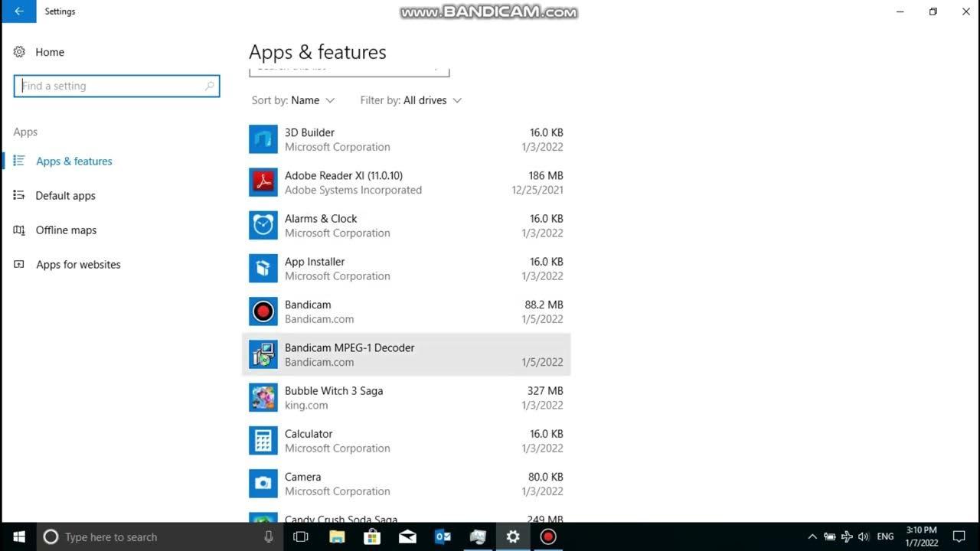Click the Bandicam MPEG-1 Decoder icon

[263, 354]
